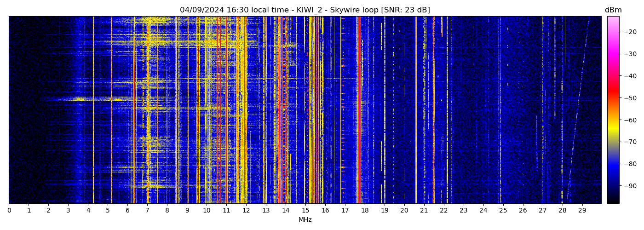Pick the red colorbar region near −50 dBm
Image resolution: width=644 pixels, height=230 pixels.
click(x=613, y=98)
